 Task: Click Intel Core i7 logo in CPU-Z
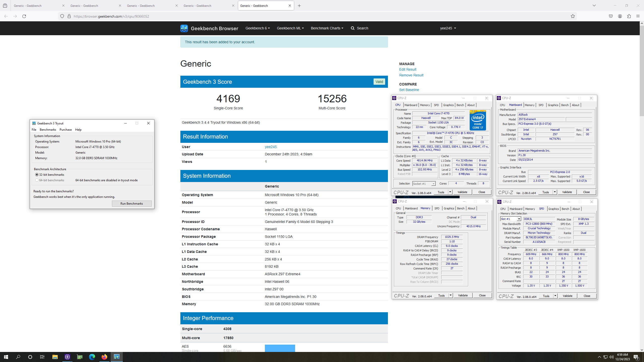tap(478, 120)
